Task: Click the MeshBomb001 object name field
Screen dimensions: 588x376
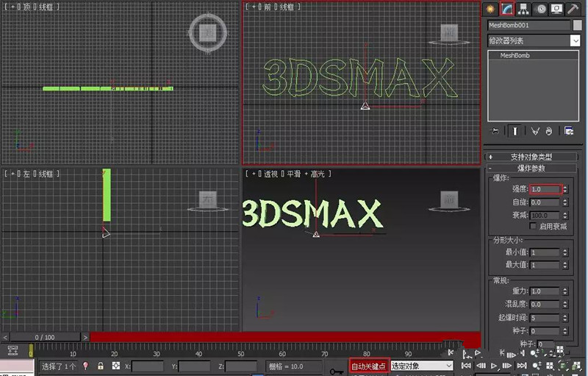Action: [x=528, y=25]
